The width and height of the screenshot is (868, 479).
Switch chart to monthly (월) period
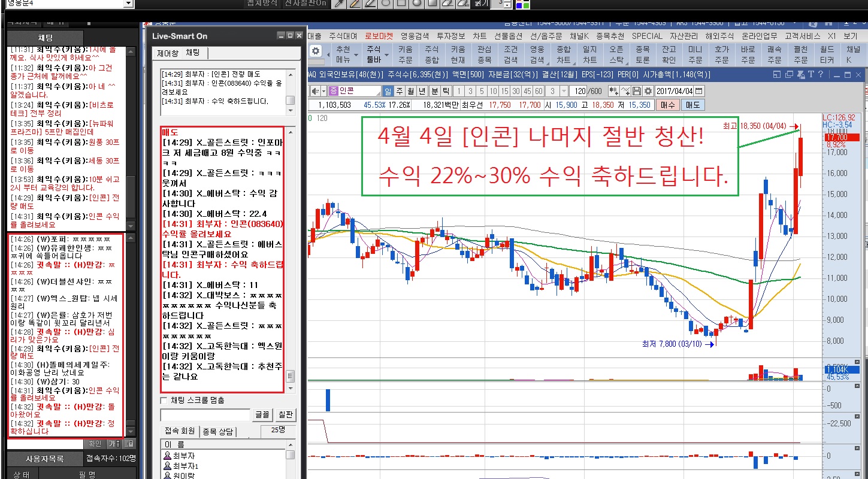point(410,91)
